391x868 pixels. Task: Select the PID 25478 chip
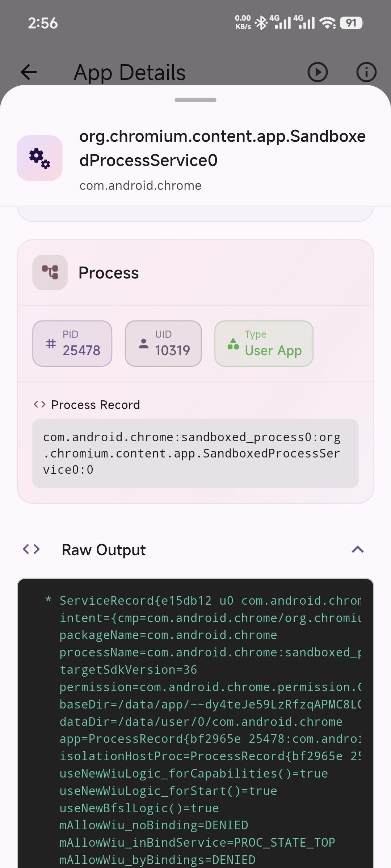[72, 344]
